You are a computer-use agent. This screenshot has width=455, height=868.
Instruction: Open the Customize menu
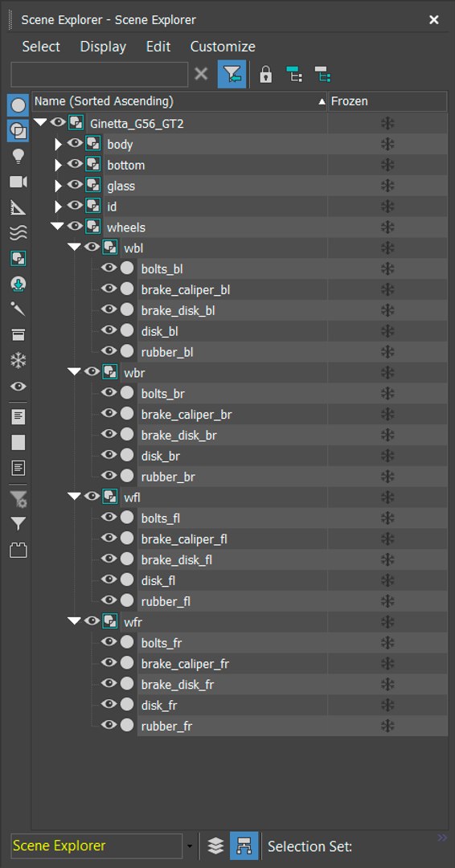(x=223, y=47)
